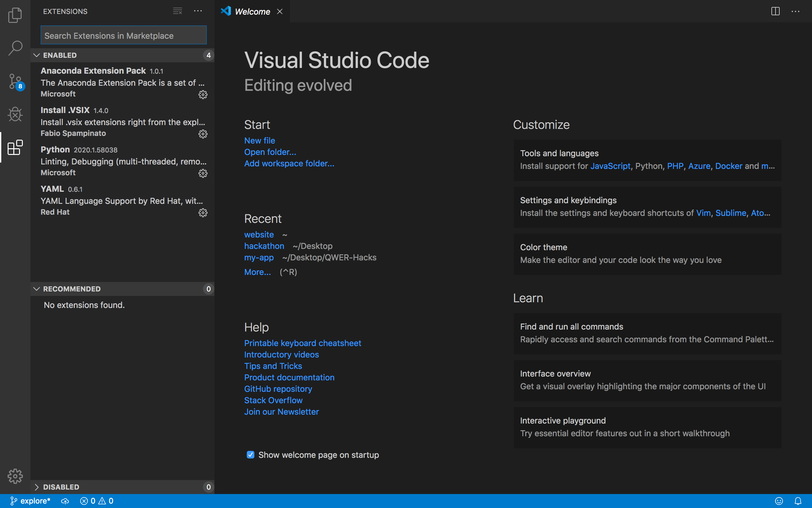
Task: Open recent hackathon folder
Action: 264,246
